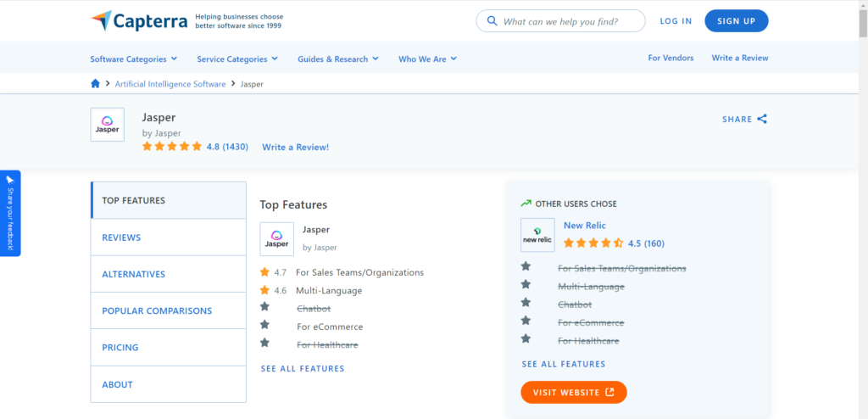Image resolution: width=868 pixels, height=419 pixels.
Task: Click the Jasper breadcrumb text
Action: [252, 84]
